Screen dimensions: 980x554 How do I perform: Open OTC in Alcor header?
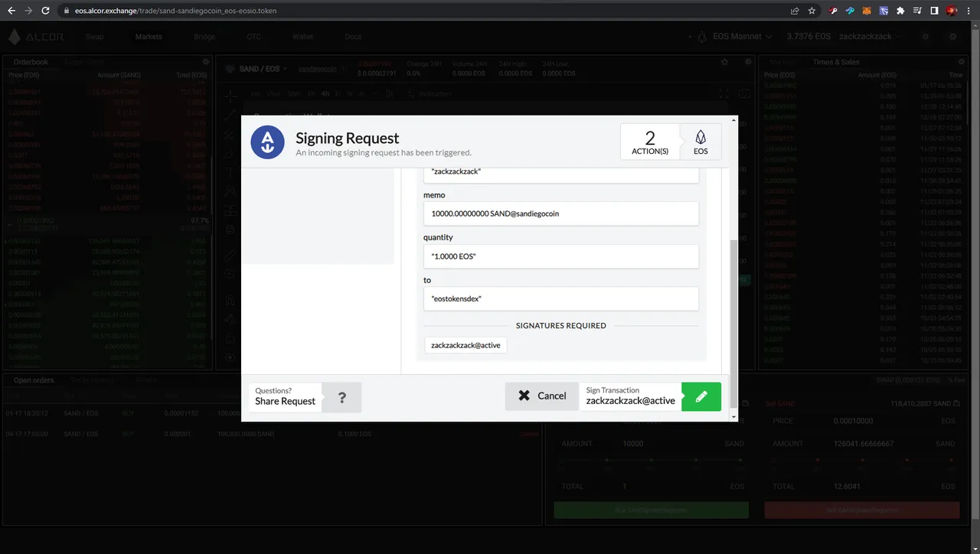tap(253, 37)
